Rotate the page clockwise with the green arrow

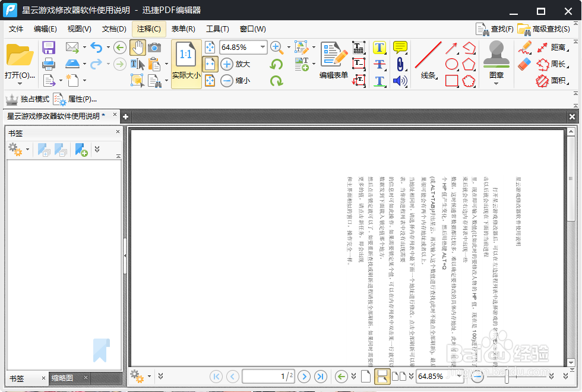276,81
